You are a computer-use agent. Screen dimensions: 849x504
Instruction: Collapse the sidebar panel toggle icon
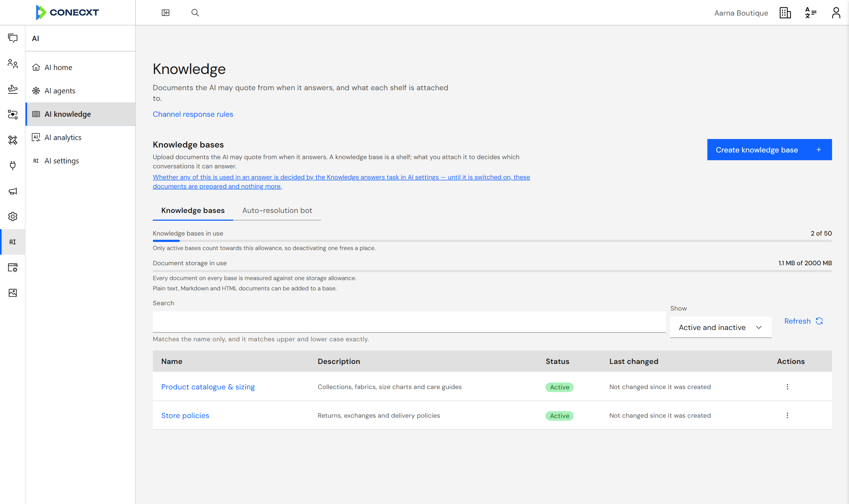[x=166, y=13]
